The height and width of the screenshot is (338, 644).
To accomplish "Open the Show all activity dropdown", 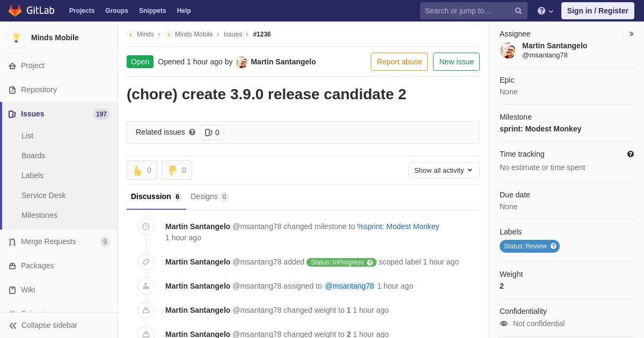I will [x=444, y=170].
